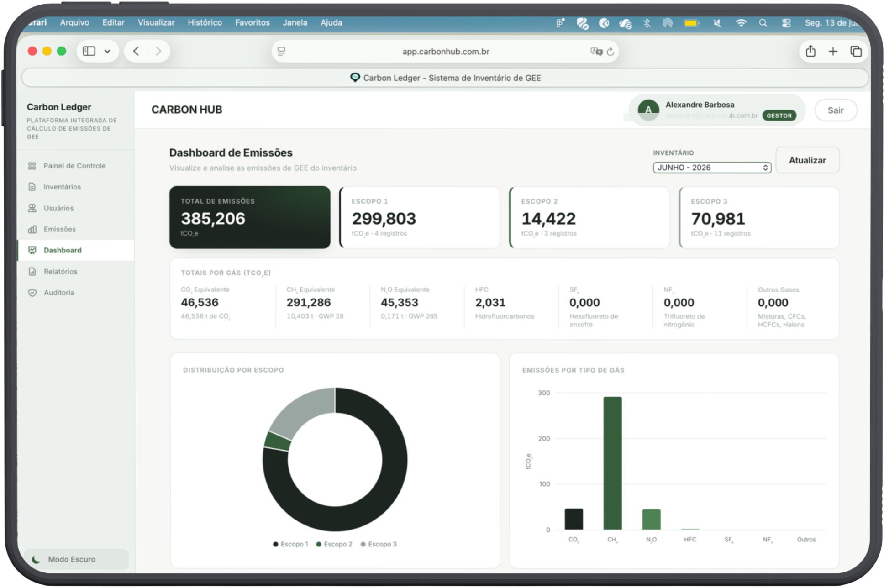Screen dimensions: 884x588
Task: Open Relatórios sidebar link
Action: 76,272
